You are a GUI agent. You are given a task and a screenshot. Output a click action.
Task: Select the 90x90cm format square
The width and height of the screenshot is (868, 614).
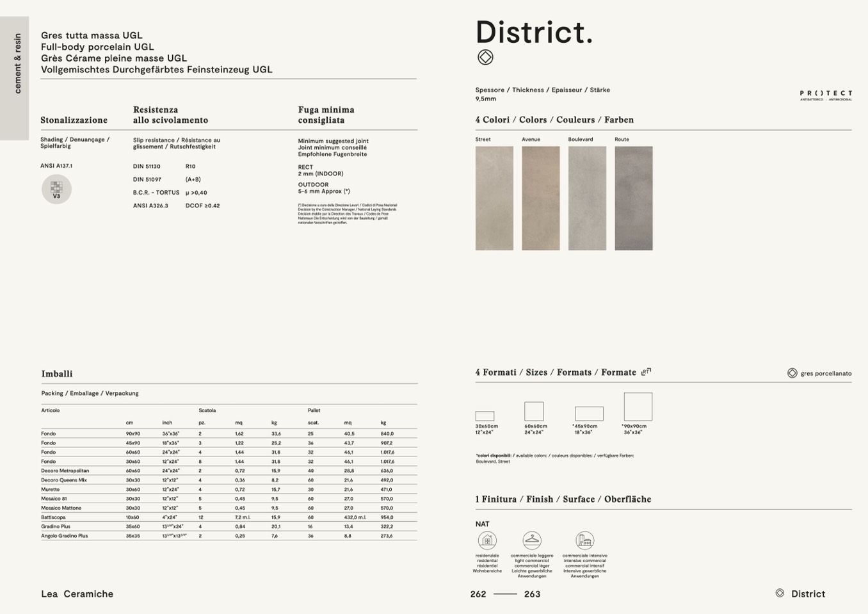[x=638, y=407]
